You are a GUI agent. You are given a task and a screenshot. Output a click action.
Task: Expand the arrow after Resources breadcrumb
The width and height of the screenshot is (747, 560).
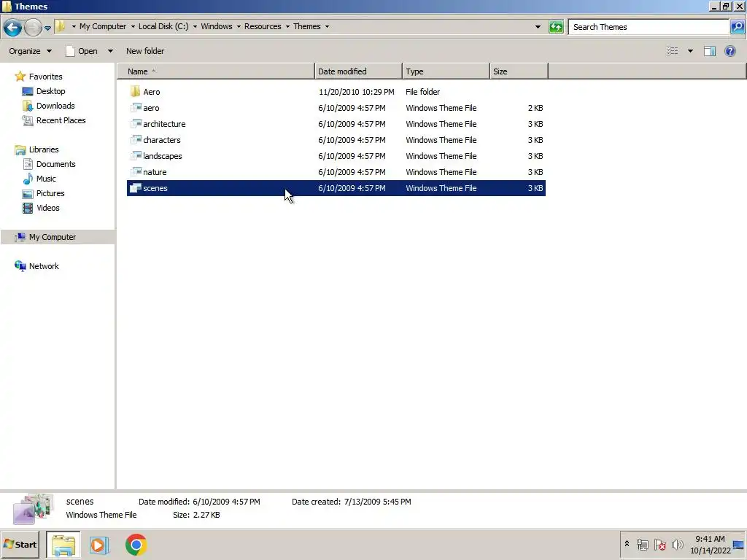coord(287,27)
